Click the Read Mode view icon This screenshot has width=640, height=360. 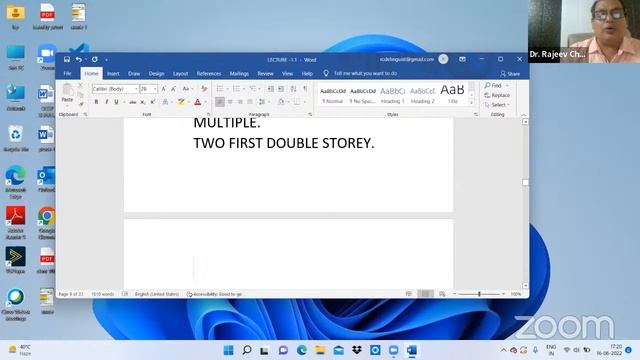point(409,294)
